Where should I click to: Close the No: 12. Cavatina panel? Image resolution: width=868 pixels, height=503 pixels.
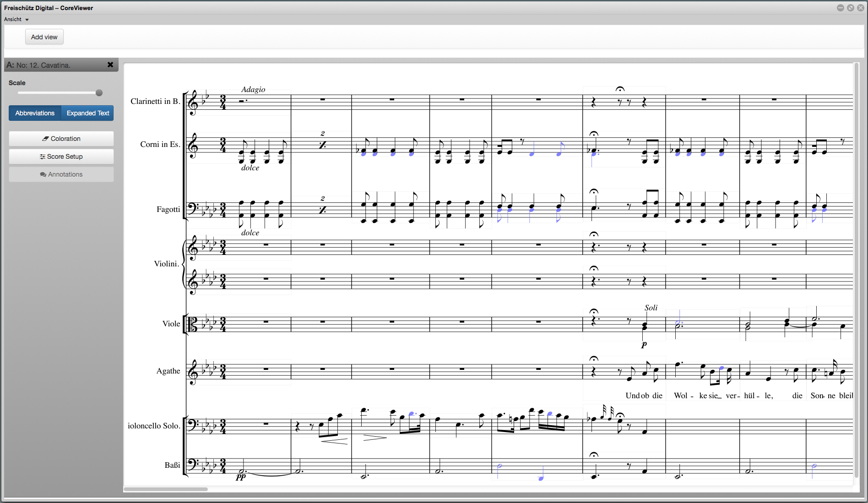coord(110,65)
